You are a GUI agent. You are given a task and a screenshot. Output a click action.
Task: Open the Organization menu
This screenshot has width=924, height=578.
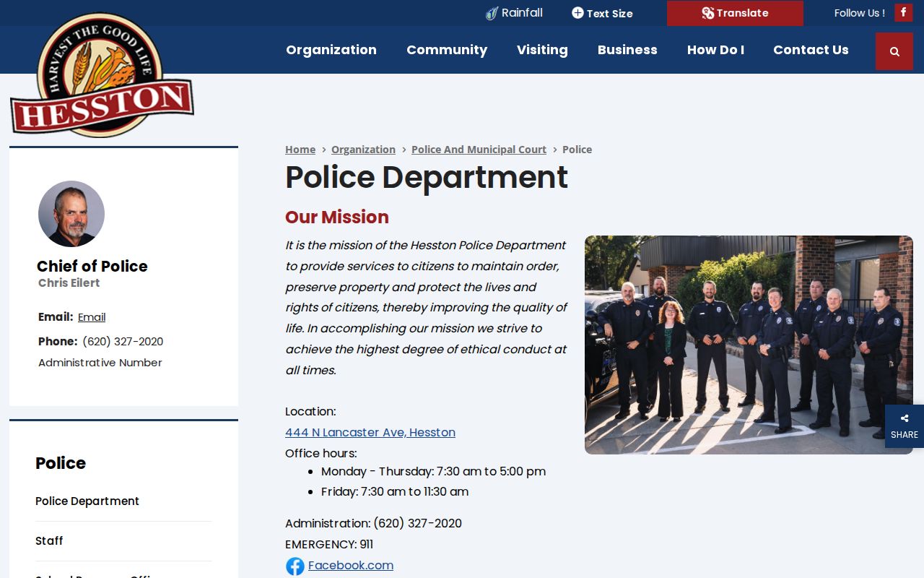tap(331, 50)
